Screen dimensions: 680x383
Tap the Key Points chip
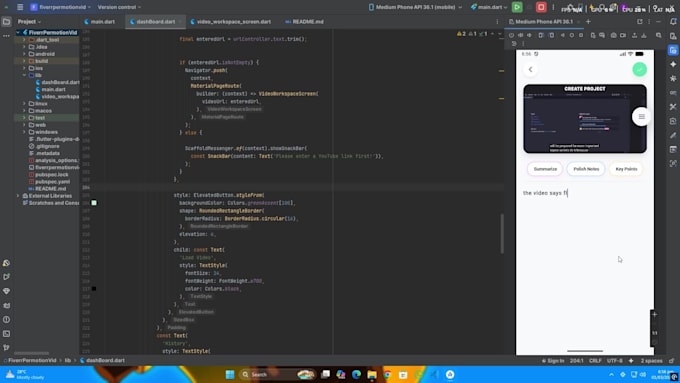[x=626, y=169]
